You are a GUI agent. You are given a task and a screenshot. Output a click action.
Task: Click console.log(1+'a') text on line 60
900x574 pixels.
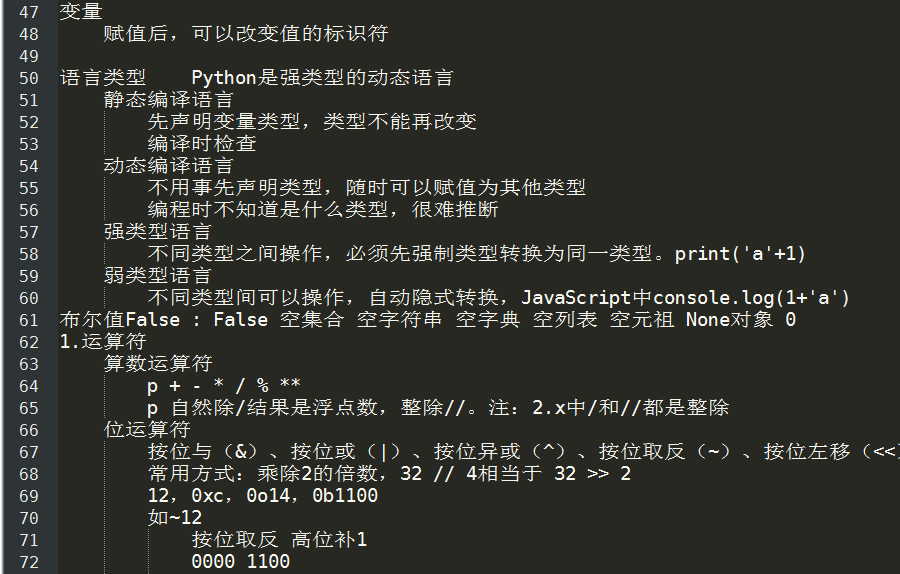(x=751, y=298)
